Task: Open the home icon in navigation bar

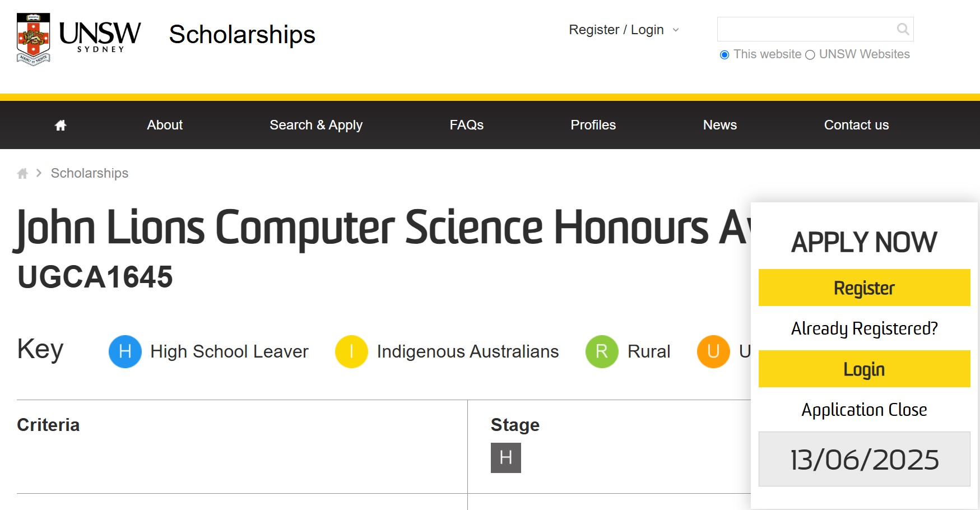Action: (61, 125)
